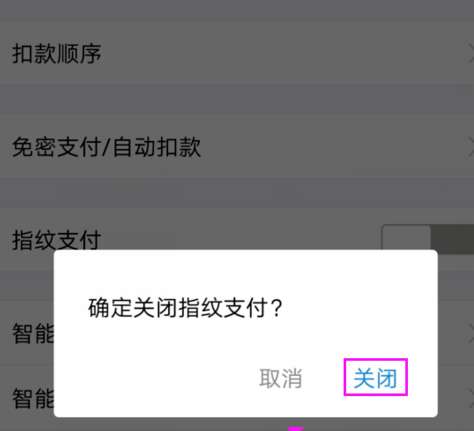474x431 pixels.
Task: Expand the chevron on second 智能 row
Action: click(471, 397)
